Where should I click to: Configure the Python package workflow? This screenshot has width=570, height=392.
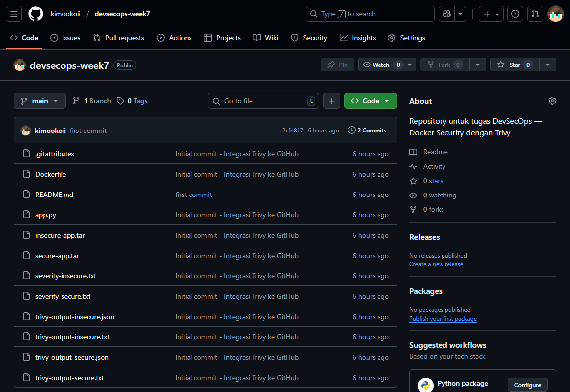point(527,385)
